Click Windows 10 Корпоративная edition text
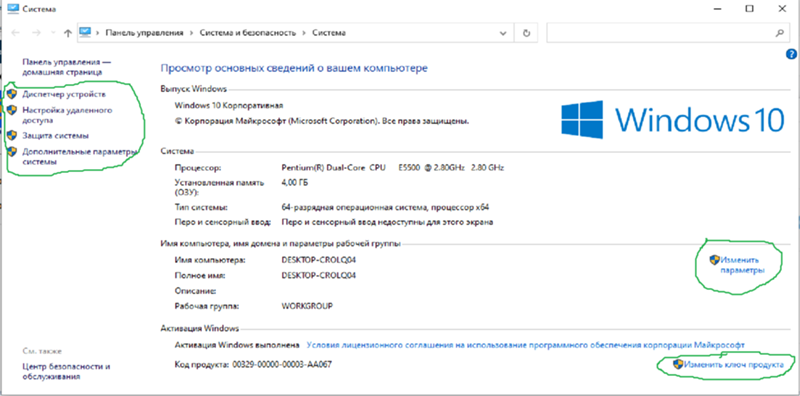The height and width of the screenshot is (396, 800). [x=229, y=106]
